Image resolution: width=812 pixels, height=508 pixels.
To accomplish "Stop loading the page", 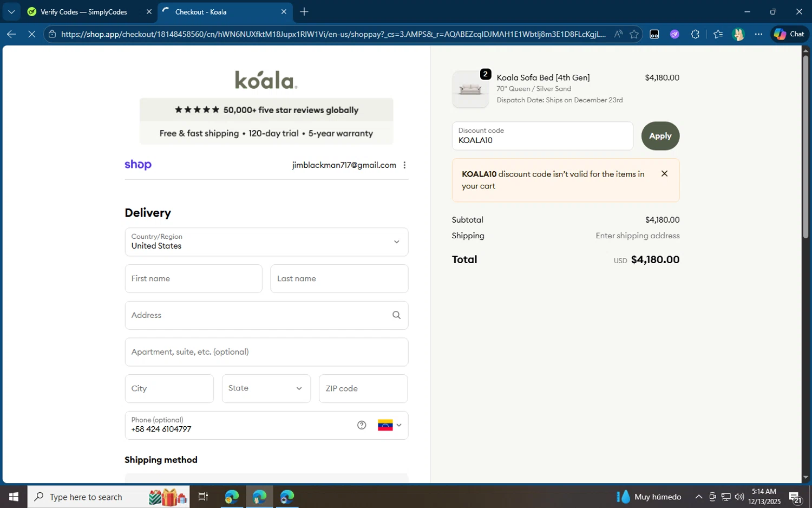I will pos(31,34).
